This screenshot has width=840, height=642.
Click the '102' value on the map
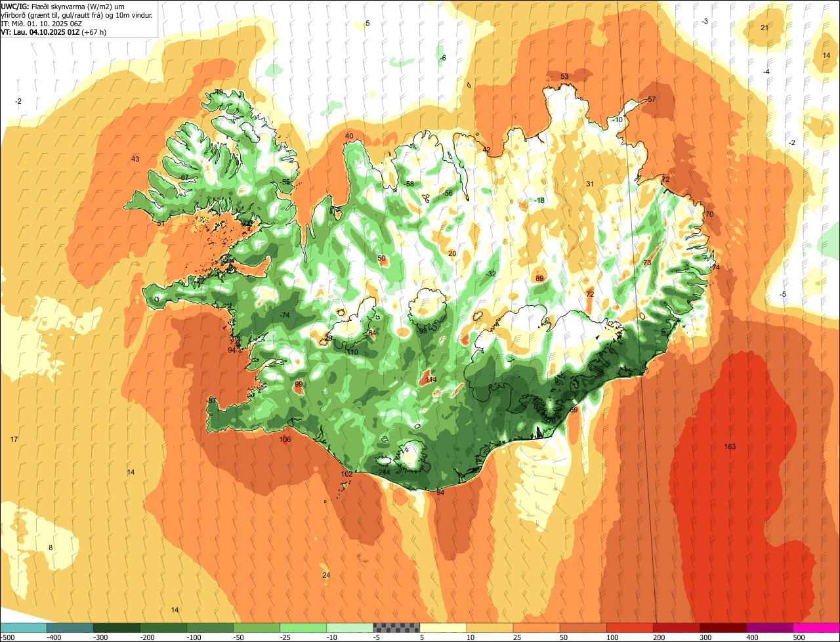[346, 474]
